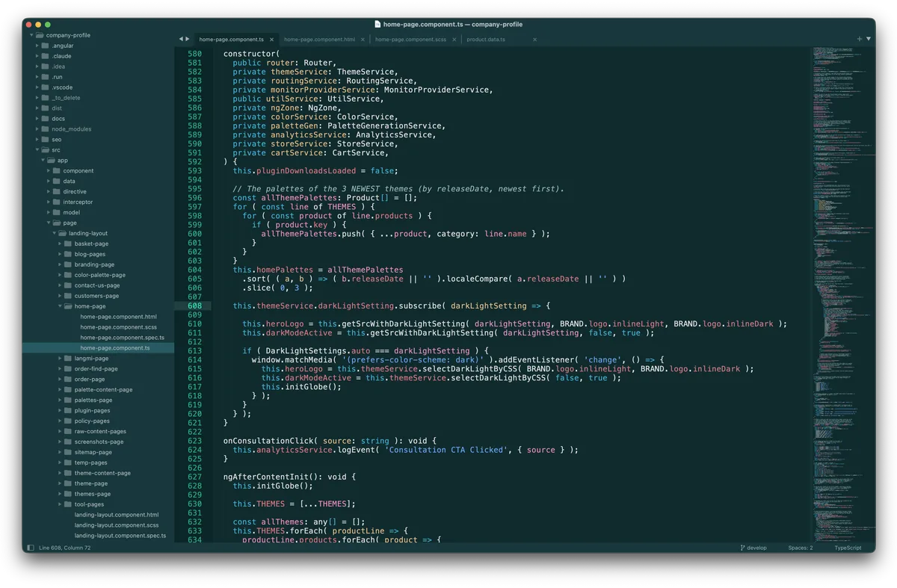This screenshot has width=897, height=588.
Task: Click the .claude folder icon
Action: [x=46, y=56]
